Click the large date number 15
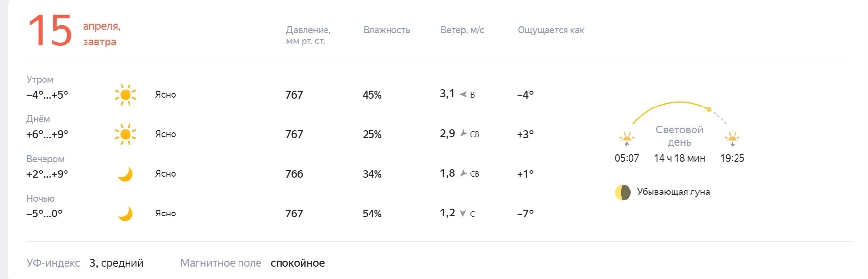Viewport: 868px width, 279px height. (50, 31)
